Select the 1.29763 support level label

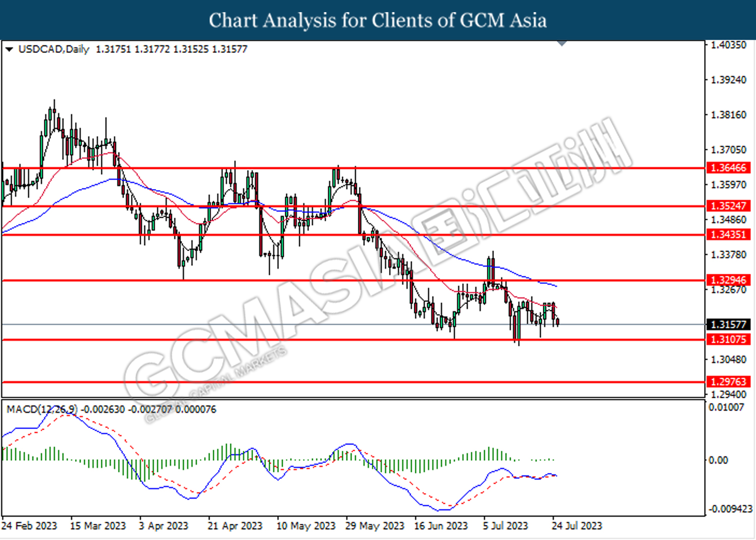(728, 382)
